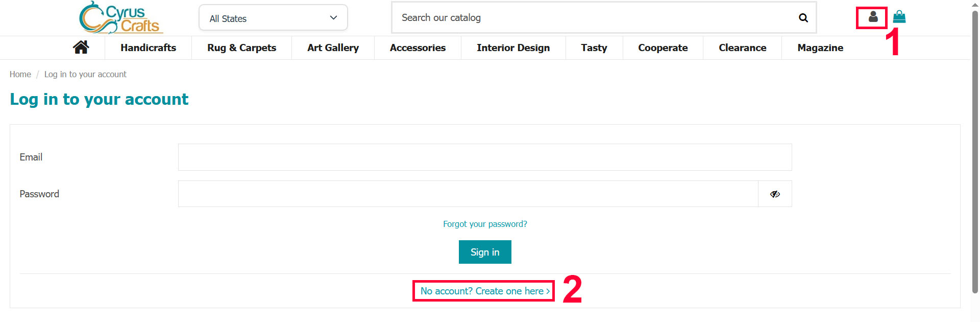Select the Accessories menu item

tap(418, 48)
